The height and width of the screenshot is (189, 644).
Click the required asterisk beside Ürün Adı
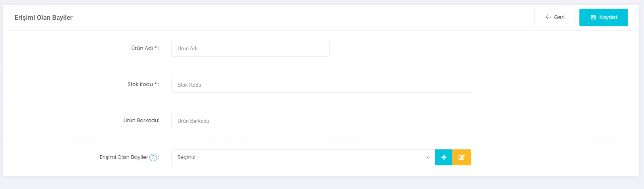pos(156,48)
